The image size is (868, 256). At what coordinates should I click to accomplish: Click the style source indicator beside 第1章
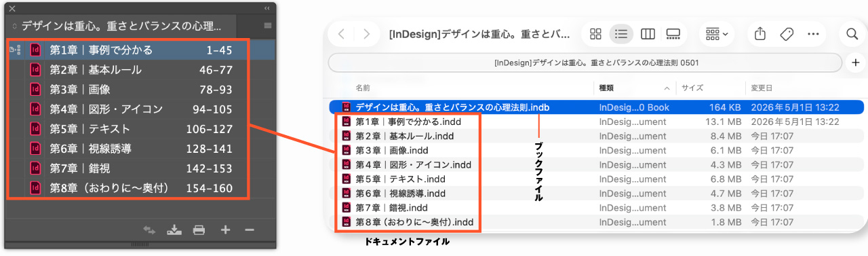[x=15, y=50]
